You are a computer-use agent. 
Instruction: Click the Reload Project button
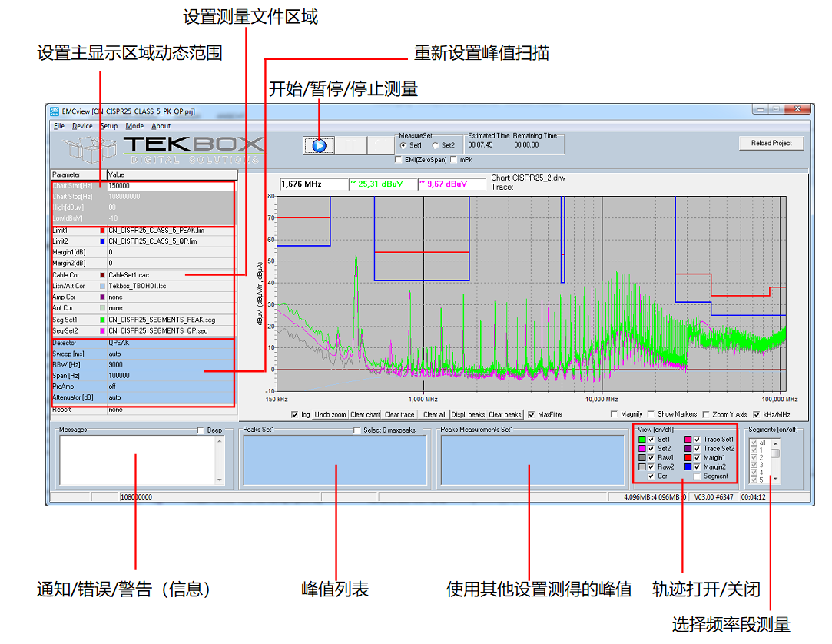pyautogui.click(x=771, y=143)
